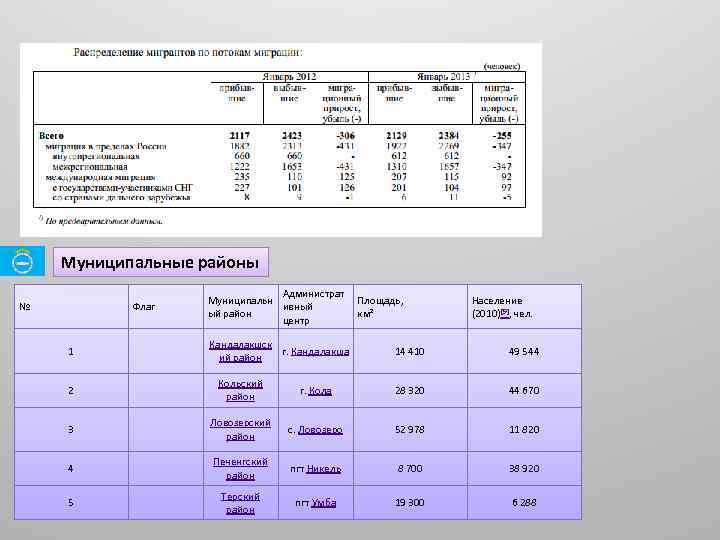
Task: Follow the Кольский район link
Action: (240, 390)
